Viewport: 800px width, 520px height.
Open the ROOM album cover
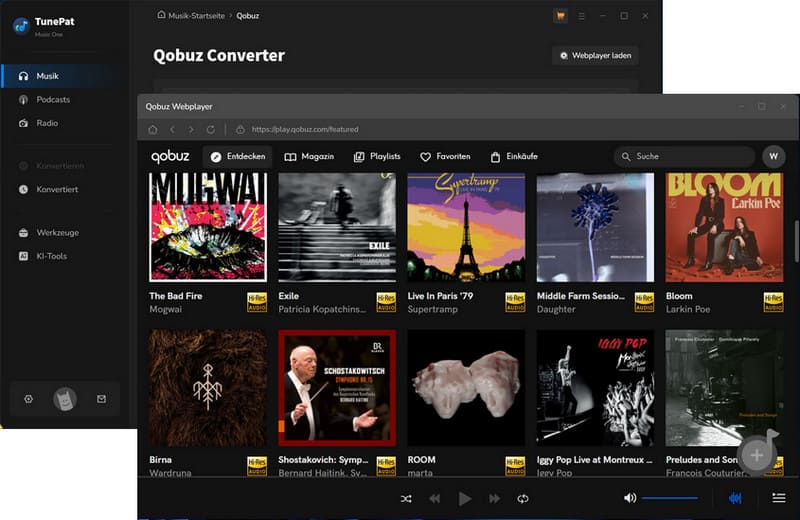(466, 388)
